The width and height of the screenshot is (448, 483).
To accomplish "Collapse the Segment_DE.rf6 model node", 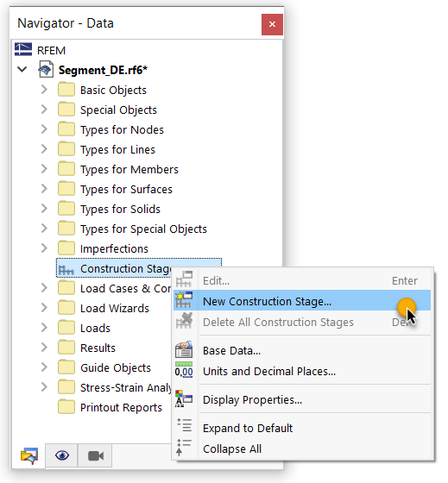I will 22,69.
